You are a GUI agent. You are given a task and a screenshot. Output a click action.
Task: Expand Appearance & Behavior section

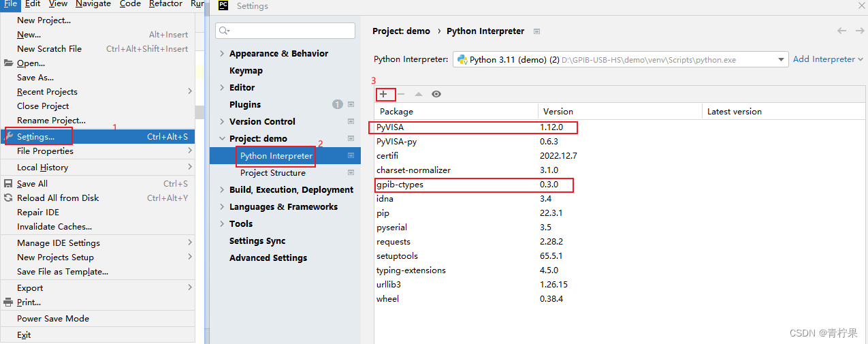[x=222, y=53]
